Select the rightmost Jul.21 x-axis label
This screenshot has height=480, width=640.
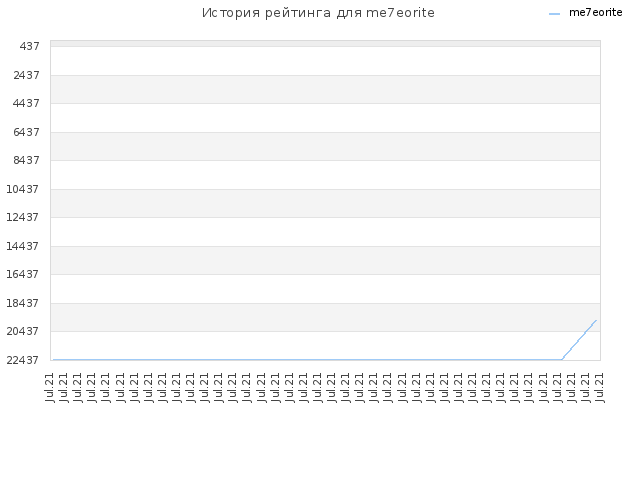(600, 387)
